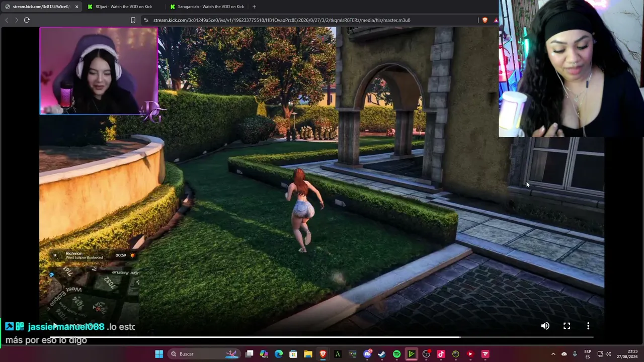Open the cloud sync tray icon
The height and width of the screenshot is (362, 644).
(564, 354)
